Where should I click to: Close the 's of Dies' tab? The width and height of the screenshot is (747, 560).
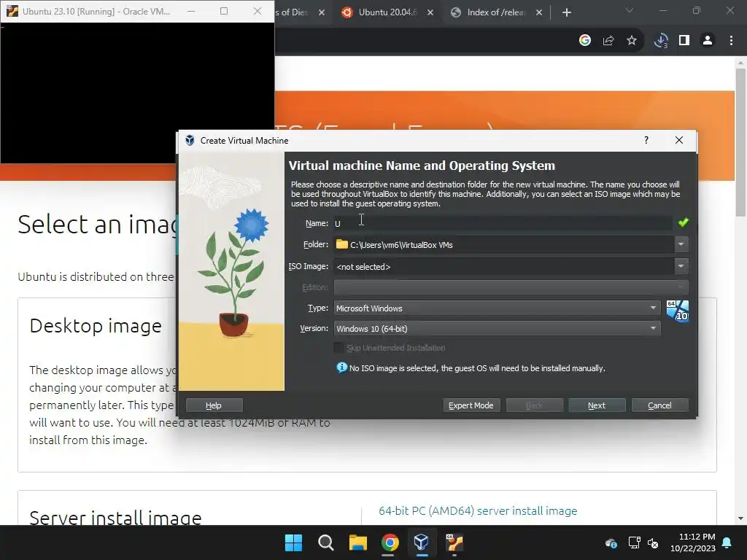[322, 12]
